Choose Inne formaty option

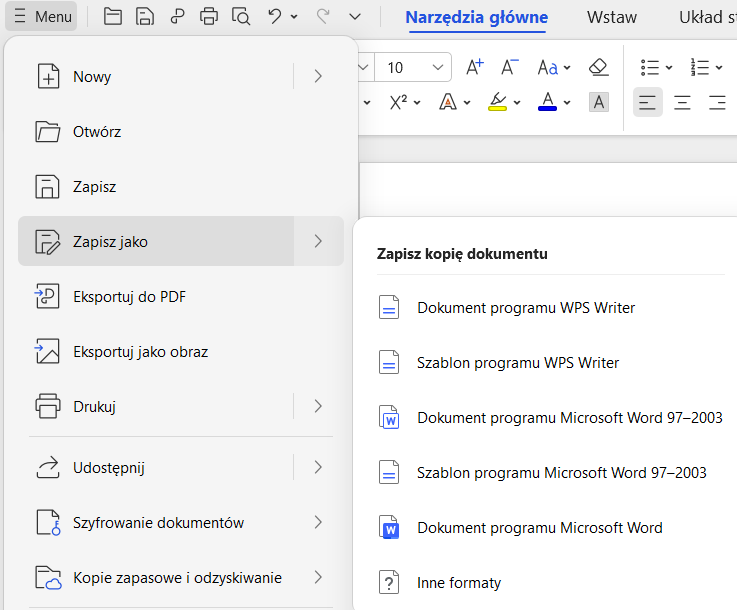pyautogui.click(x=458, y=582)
